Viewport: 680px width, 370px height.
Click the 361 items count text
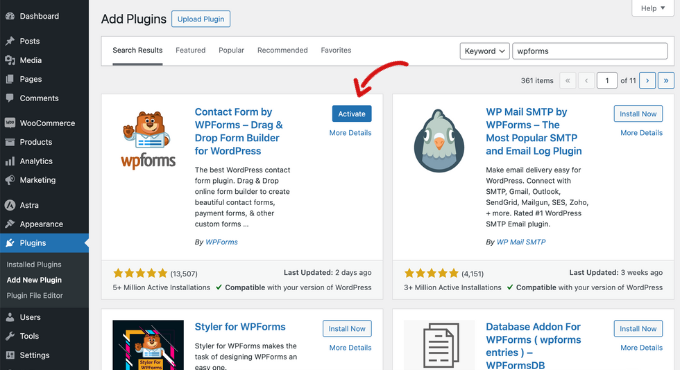point(537,81)
